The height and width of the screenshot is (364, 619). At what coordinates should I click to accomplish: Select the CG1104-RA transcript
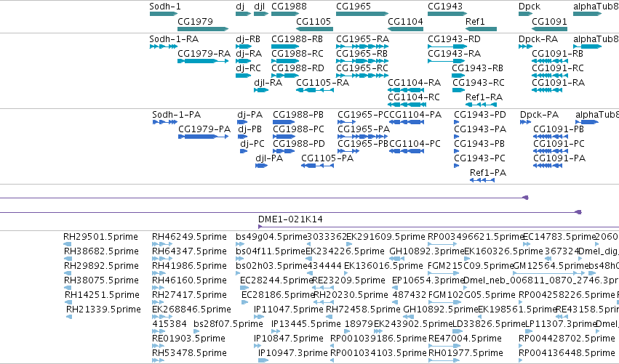click(407, 90)
